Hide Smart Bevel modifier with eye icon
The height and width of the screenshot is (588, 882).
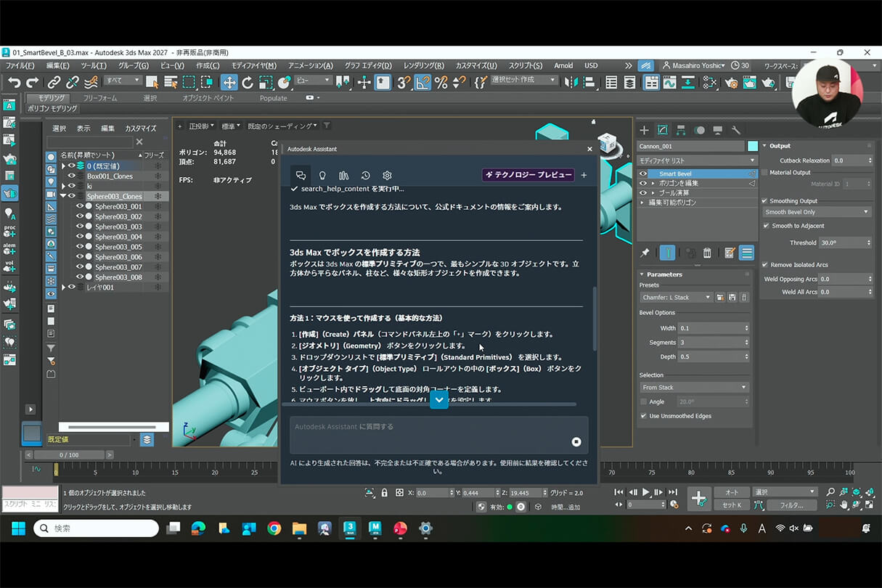pos(643,174)
